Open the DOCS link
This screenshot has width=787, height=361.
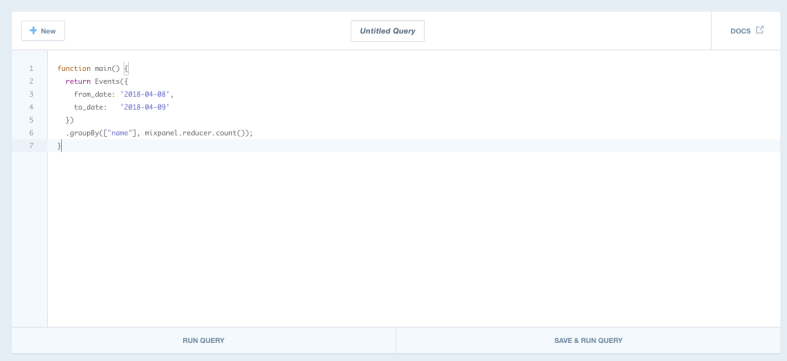[x=746, y=31]
